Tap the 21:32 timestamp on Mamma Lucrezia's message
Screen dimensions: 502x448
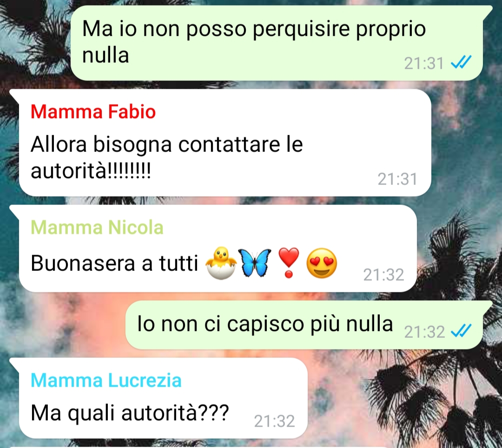(x=274, y=421)
